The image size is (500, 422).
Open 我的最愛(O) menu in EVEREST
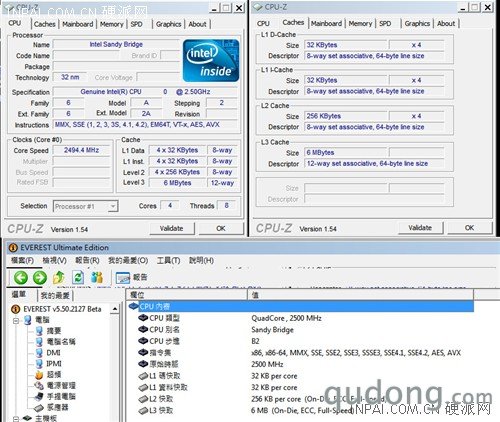[x=128, y=260]
